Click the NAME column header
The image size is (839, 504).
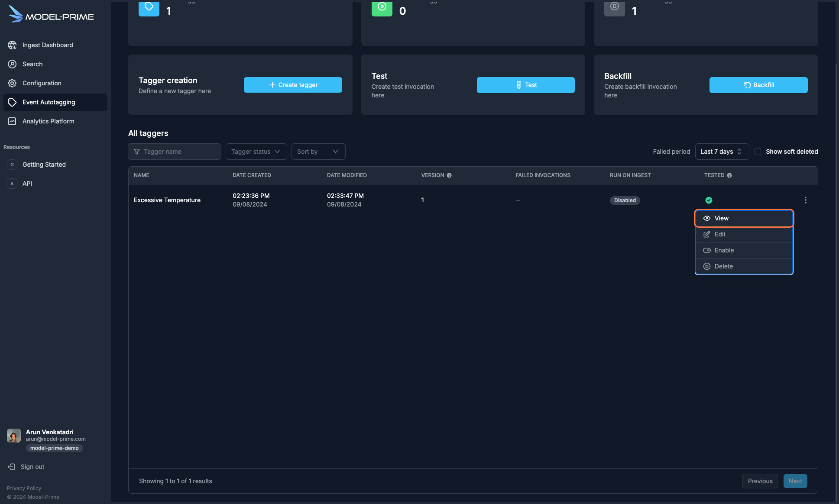point(141,175)
